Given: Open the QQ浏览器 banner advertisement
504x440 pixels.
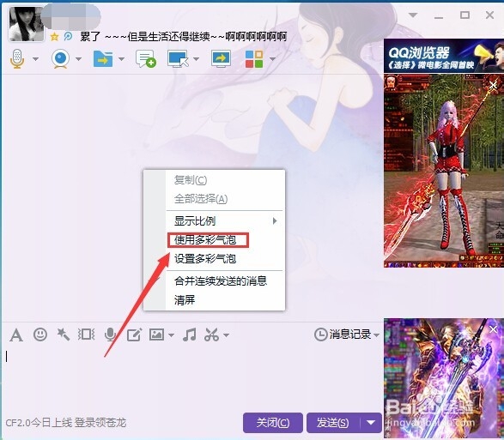Looking at the screenshot, I should [x=444, y=56].
